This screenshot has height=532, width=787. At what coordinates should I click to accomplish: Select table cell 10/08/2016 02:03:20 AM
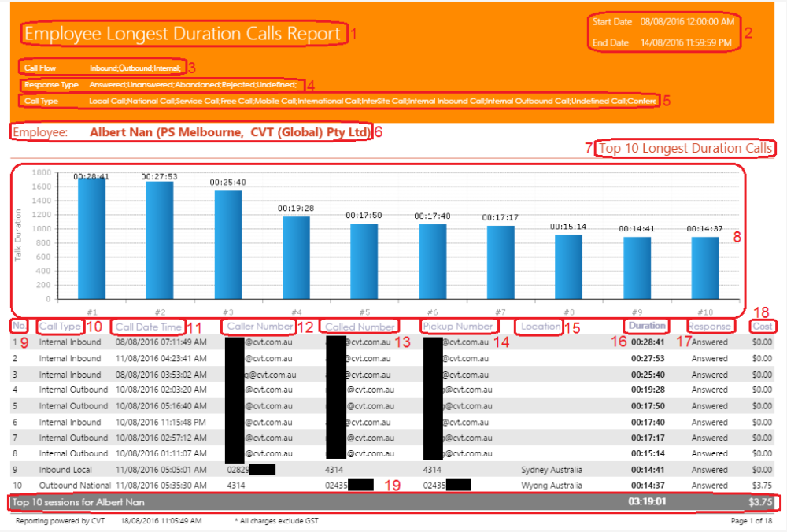161,390
